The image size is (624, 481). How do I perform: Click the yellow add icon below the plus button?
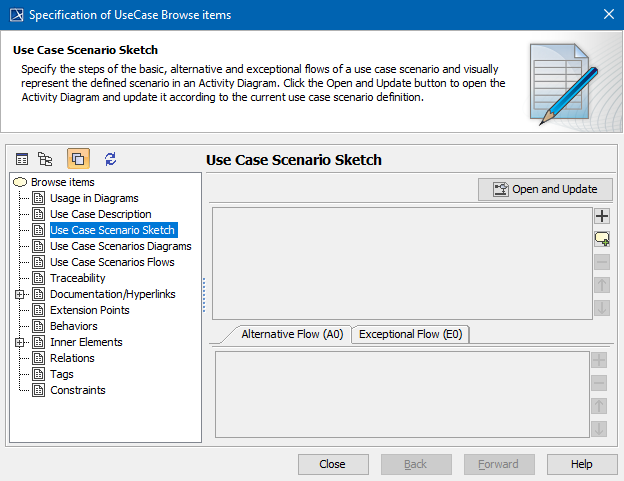(601, 239)
